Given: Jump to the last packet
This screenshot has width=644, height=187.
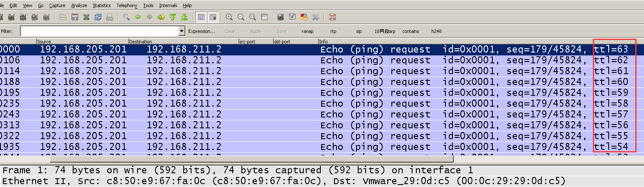Looking at the screenshot, I should pos(184,17).
